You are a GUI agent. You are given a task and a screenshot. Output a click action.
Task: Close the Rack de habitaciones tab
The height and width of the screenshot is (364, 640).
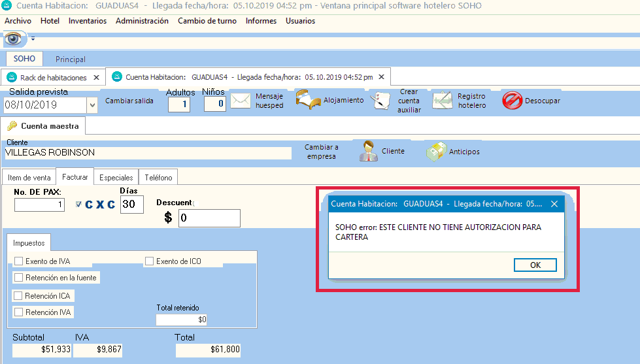click(96, 77)
